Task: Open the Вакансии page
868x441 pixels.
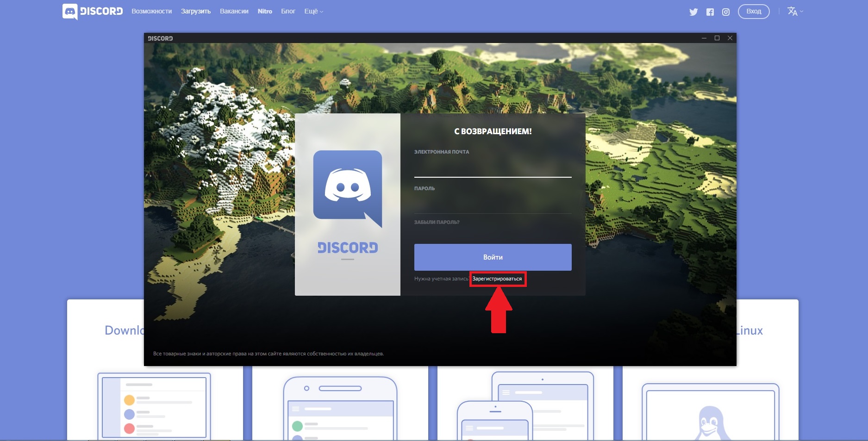Action: pyautogui.click(x=234, y=11)
